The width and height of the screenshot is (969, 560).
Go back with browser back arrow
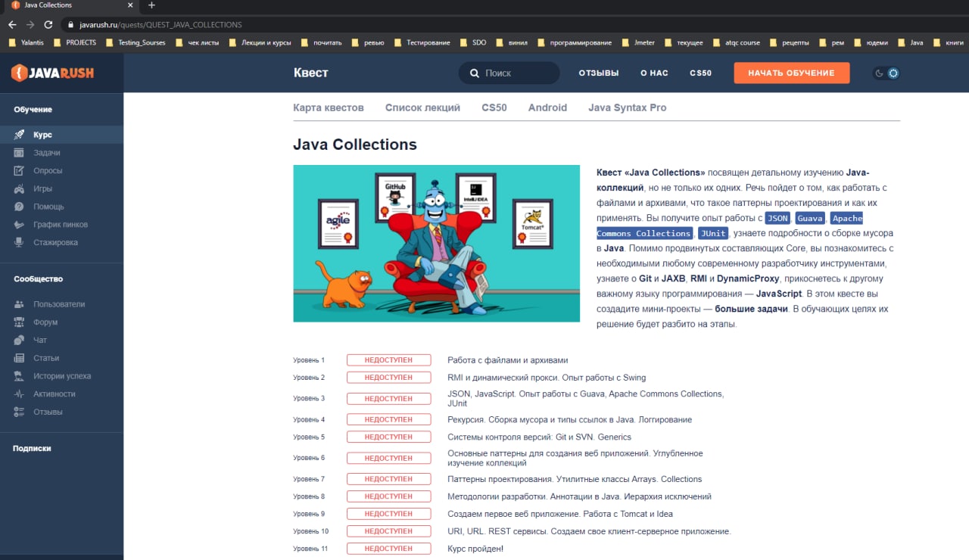[12, 24]
